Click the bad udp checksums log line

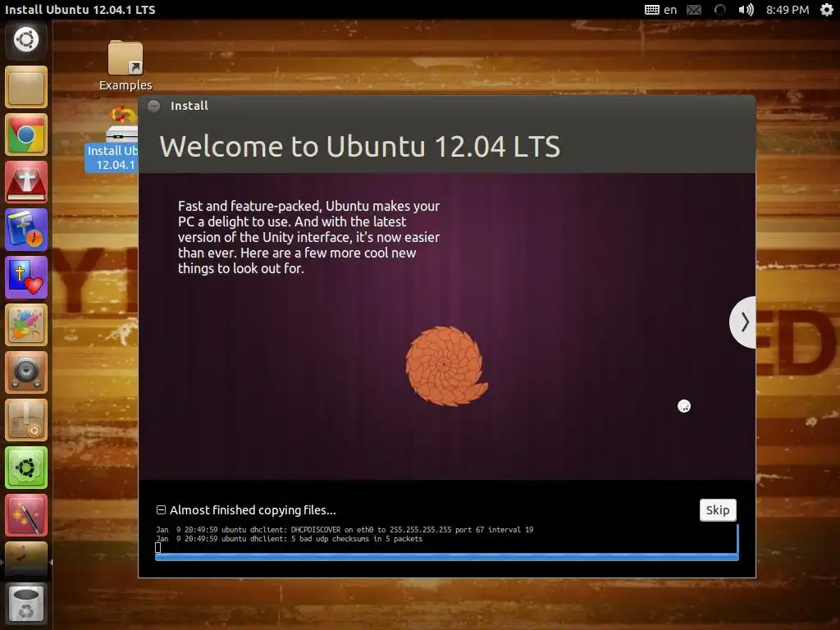pyautogui.click(x=290, y=539)
